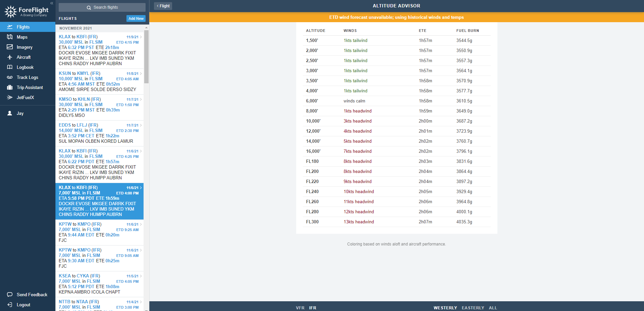
Task: Select Imagery in the sidebar menu
Action: (x=28, y=47)
